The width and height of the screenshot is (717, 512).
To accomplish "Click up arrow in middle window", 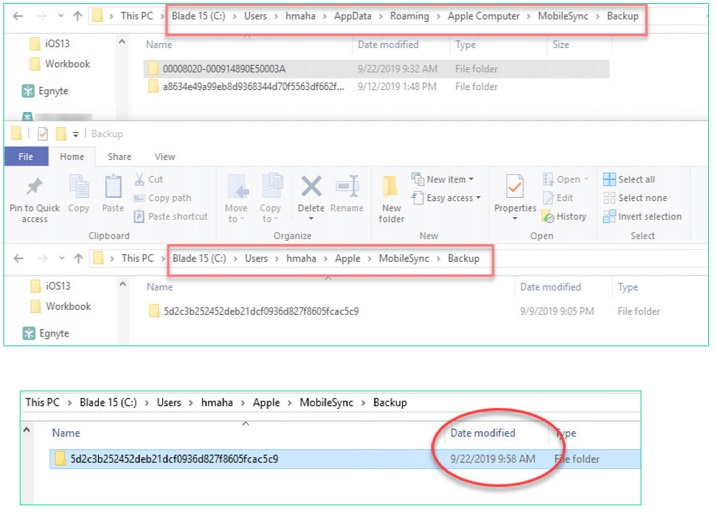I will (x=79, y=258).
